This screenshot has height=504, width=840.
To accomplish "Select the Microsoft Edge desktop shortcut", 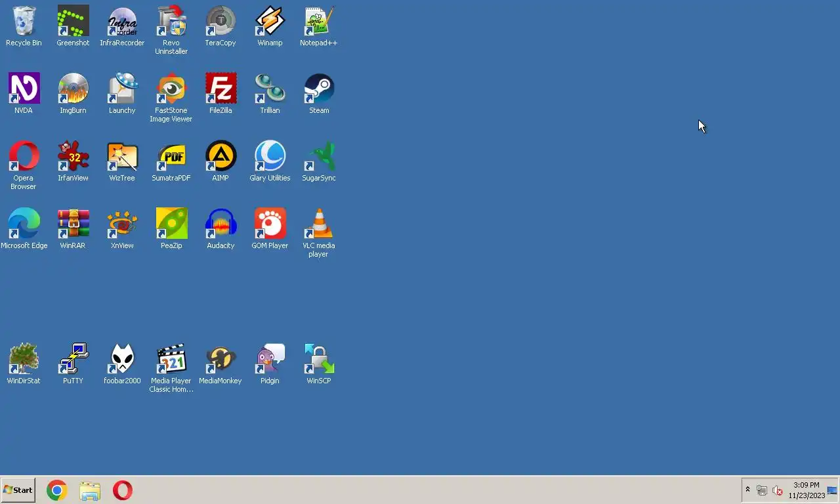I will (x=24, y=229).
